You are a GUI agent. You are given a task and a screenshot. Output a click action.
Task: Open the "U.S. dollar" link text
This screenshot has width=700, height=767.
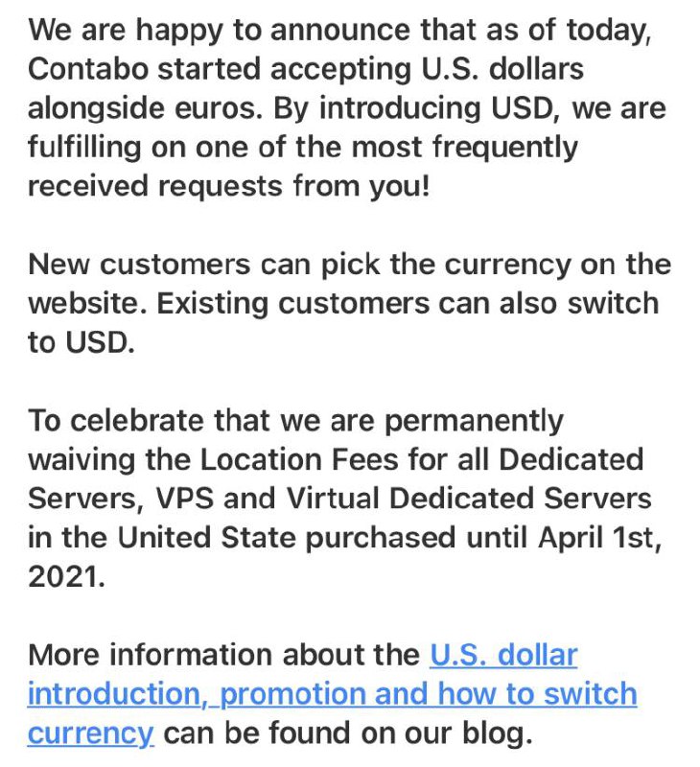(x=502, y=655)
